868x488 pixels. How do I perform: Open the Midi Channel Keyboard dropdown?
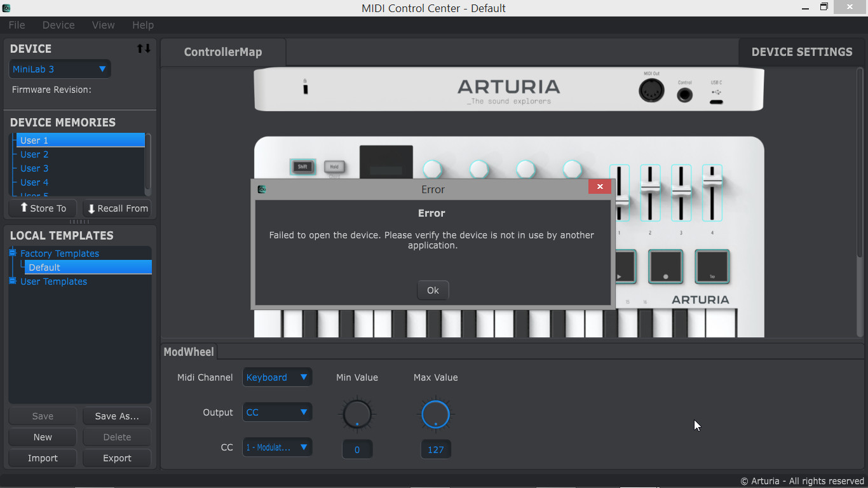coord(277,377)
